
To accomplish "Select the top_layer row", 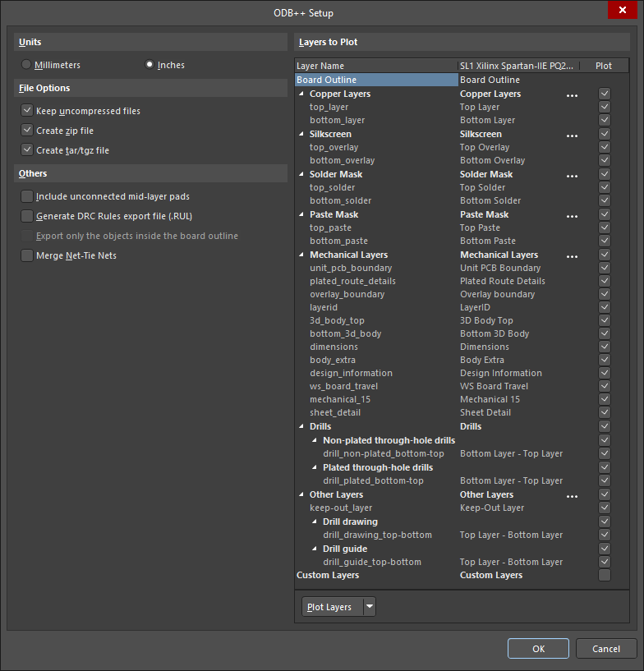I will pyautogui.click(x=462, y=107).
